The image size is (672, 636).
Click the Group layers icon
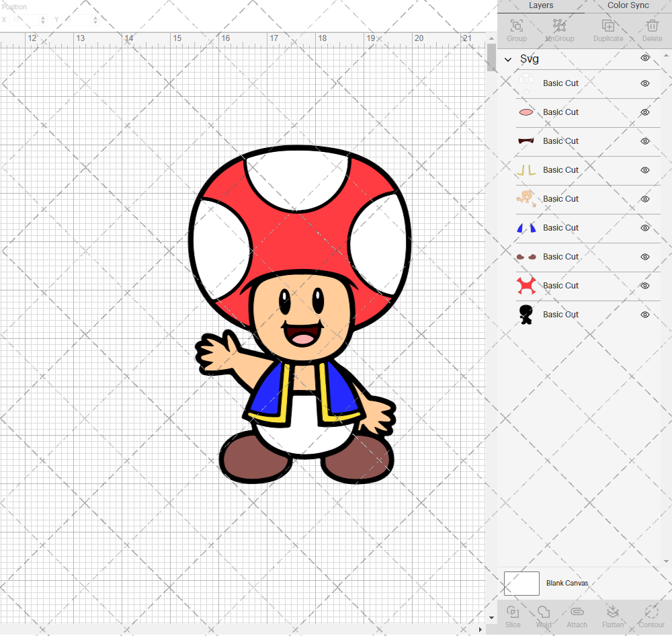516,26
